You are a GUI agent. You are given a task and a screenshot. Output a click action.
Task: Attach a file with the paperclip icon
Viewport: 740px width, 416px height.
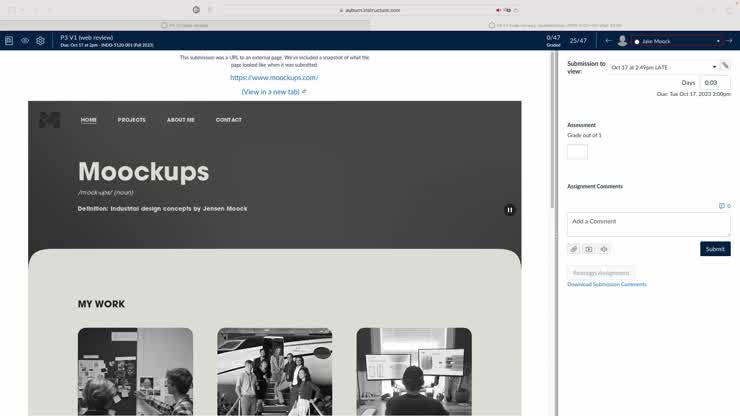coord(574,249)
